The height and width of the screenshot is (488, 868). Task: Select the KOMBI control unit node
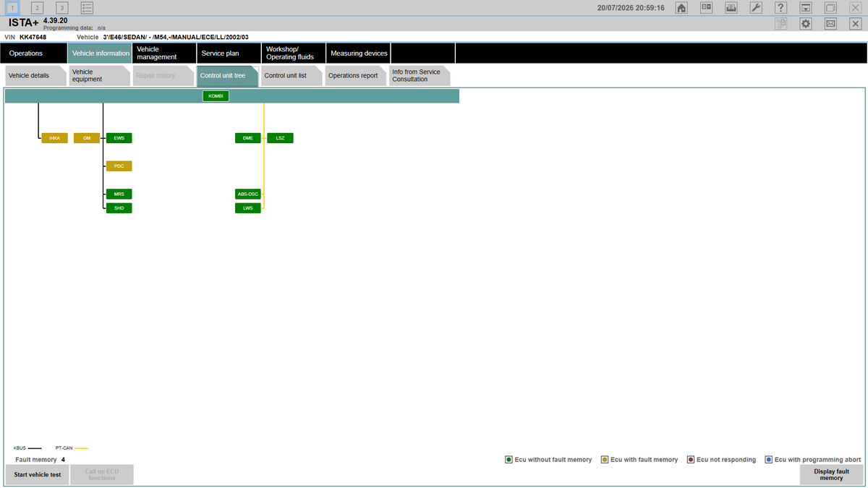[x=216, y=96]
